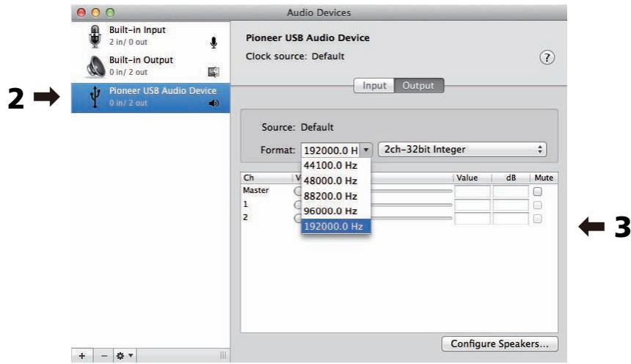Image resolution: width=631 pixels, height=364 pixels.
Task: Click the dB column header
Action: [511, 178]
